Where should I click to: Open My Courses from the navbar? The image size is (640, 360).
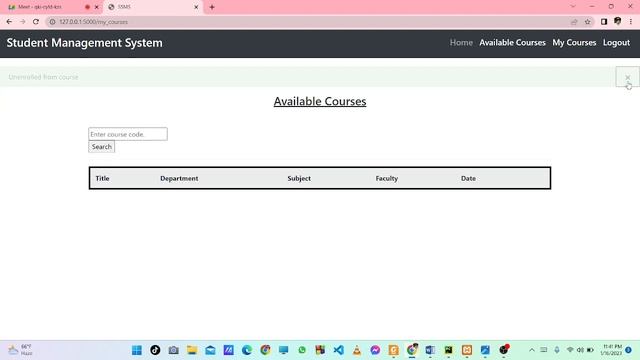(x=574, y=42)
